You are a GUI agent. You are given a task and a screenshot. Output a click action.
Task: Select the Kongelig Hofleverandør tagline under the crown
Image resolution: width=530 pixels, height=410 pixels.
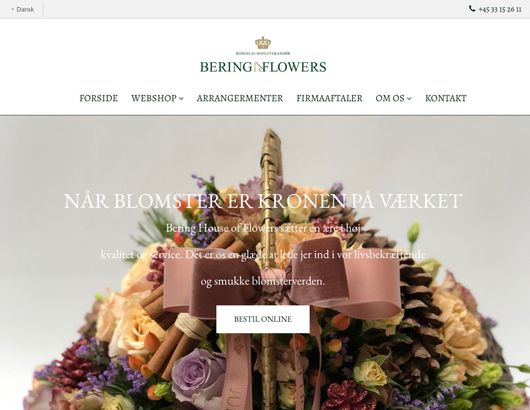click(263, 53)
